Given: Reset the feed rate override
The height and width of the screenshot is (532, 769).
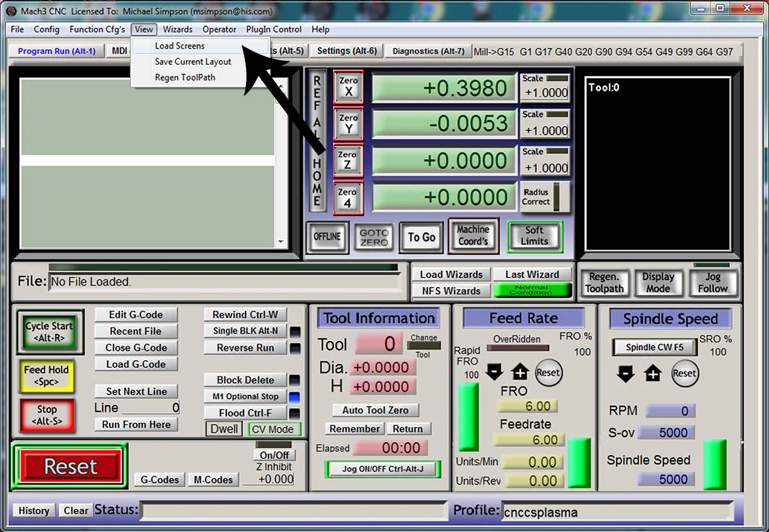Looking at the screenshot, I should pos(548,372).
